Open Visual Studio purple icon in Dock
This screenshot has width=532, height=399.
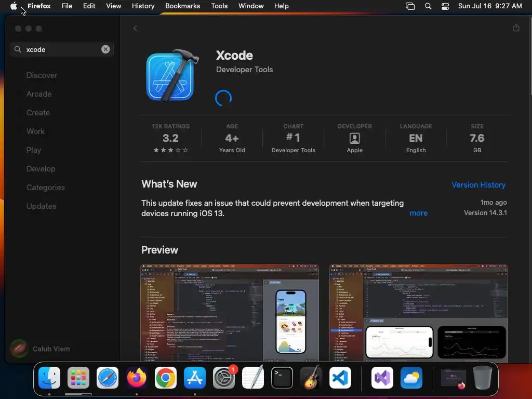pyautogui.click(x=382, y=378)
